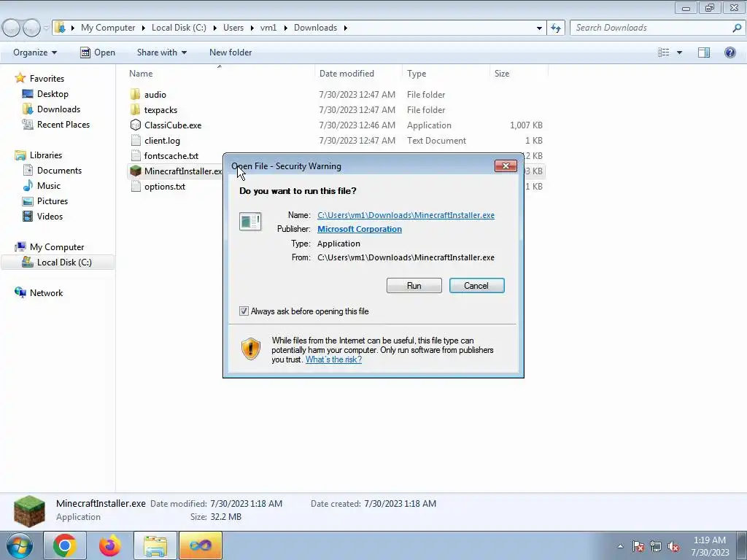Select MinecraftInstaller.exe grass block icon
Viewport: 747px width, 560px height.
pyautogui.click(x=135, y=171)
